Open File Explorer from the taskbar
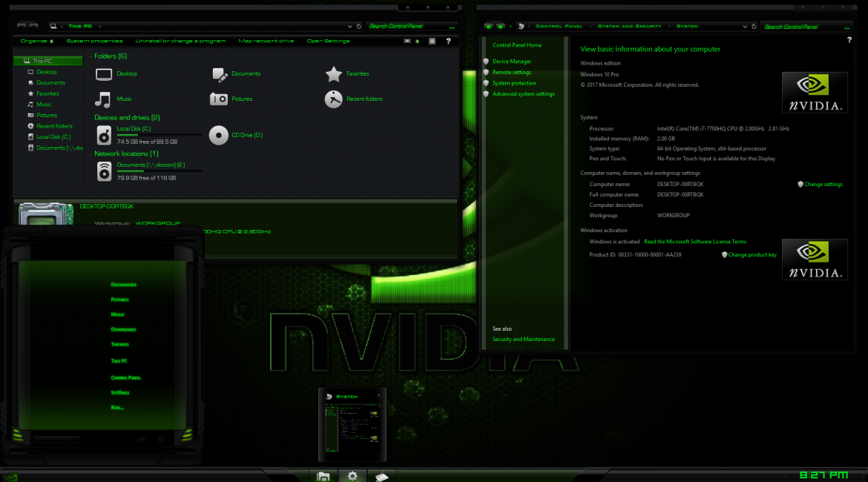This screenshot has width=868, height=482. coord(323,476)
